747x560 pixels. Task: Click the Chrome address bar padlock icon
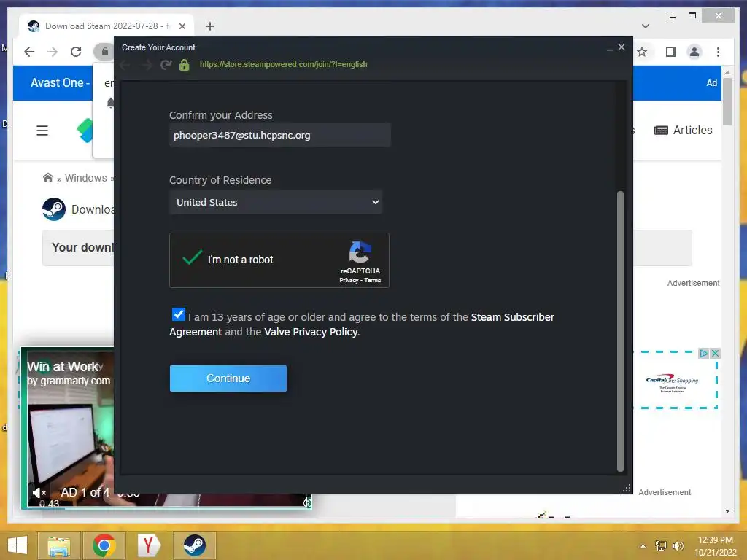[105, 52]
